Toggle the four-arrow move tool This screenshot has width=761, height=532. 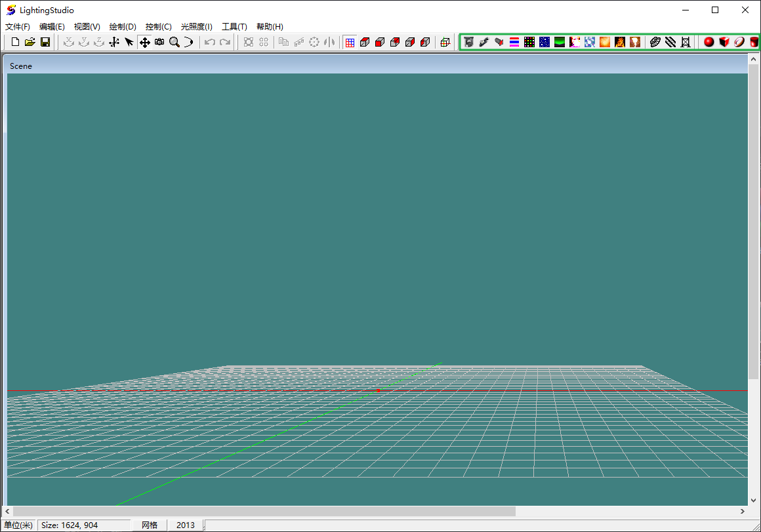click(x=144, y=42)
